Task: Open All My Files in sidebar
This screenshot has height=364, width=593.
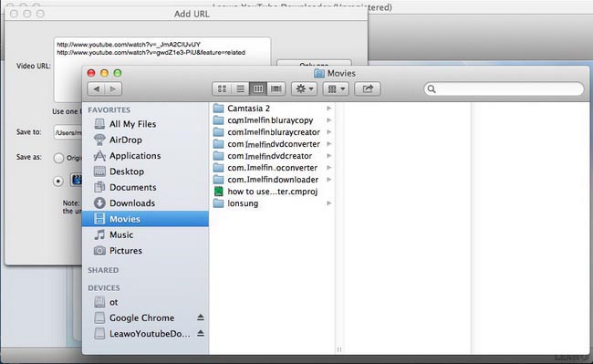Action: click(145, 124)
